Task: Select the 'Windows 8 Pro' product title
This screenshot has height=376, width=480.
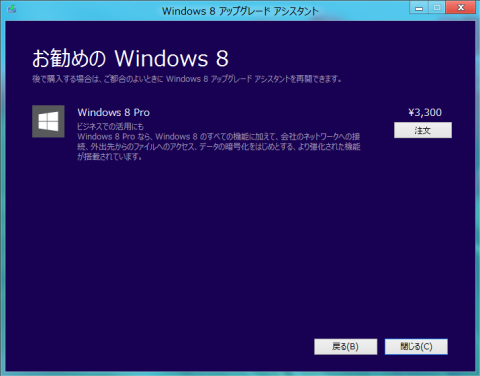Action: [x=114, y=112]
